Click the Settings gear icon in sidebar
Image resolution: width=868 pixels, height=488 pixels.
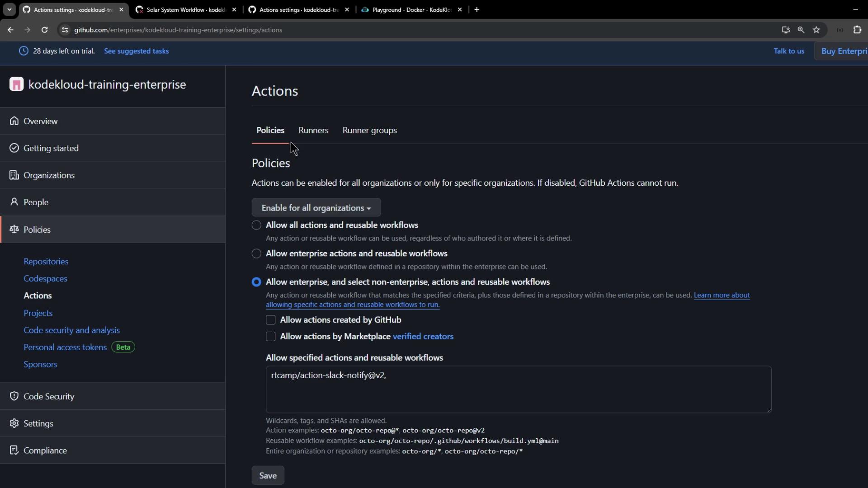pos(14,423)
